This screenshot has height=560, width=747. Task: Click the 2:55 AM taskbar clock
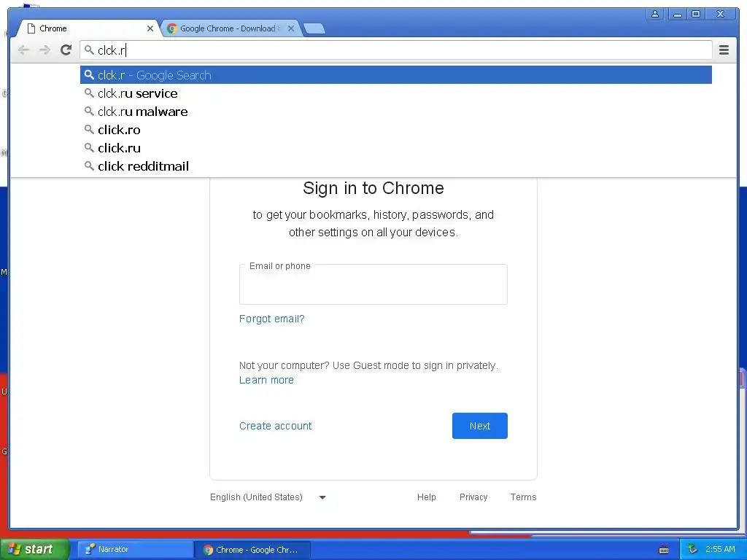click(x=720, y=549)
